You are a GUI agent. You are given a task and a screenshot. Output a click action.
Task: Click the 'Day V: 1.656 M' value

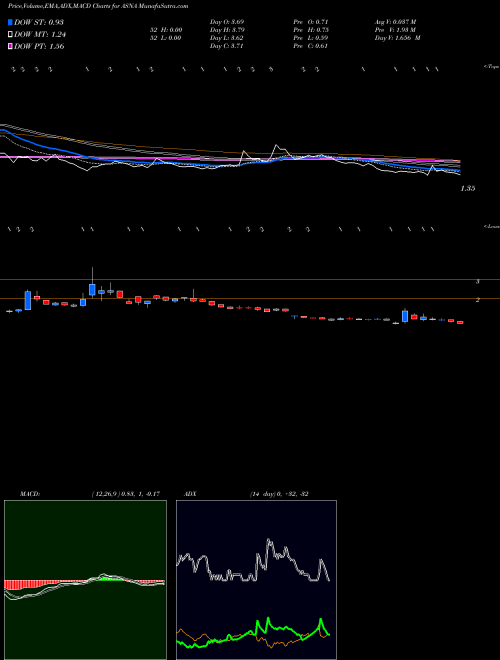(398, 38)
